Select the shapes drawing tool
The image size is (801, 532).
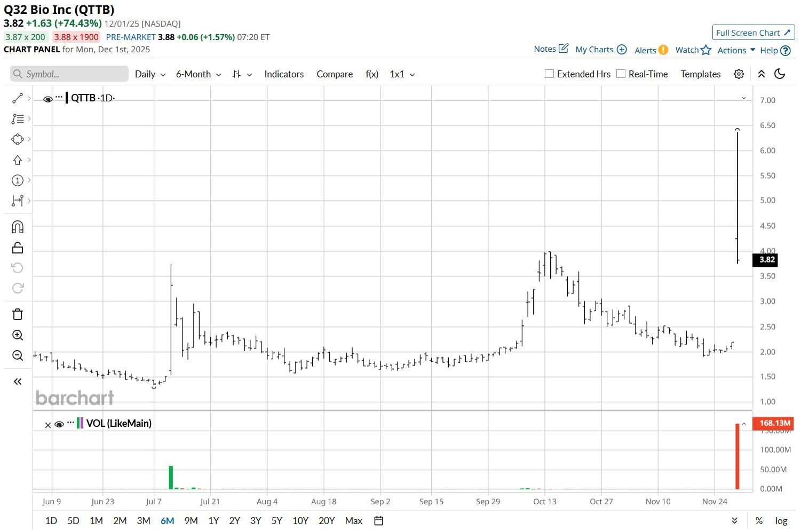[x=17, y=139]
